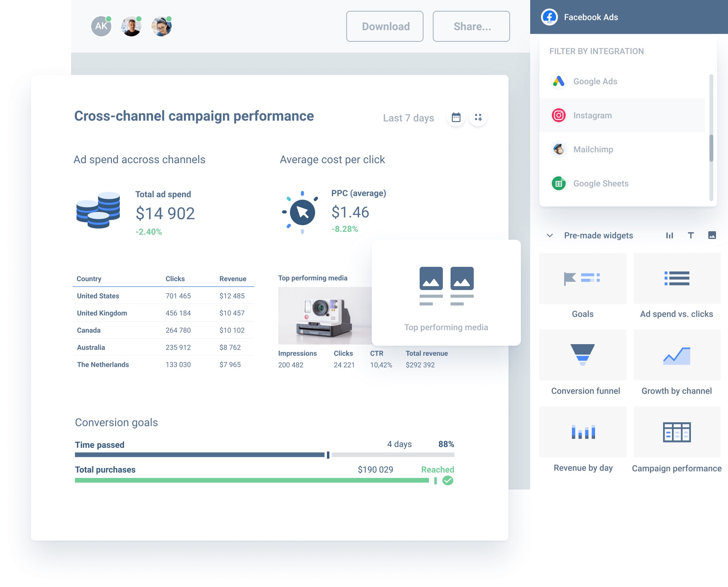
Task: Click the $190 029 total purchases value
Action: [x=375, y=469]
